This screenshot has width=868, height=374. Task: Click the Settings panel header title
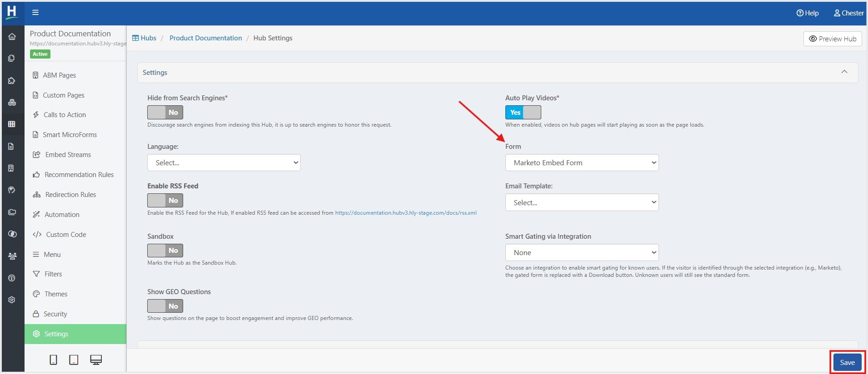point(155,73)
